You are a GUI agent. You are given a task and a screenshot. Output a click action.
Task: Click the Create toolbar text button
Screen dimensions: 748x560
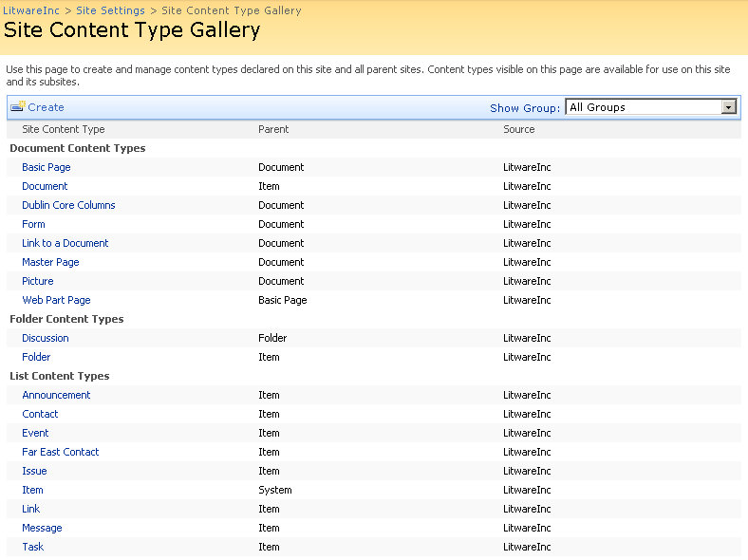[x=46, y=107]
